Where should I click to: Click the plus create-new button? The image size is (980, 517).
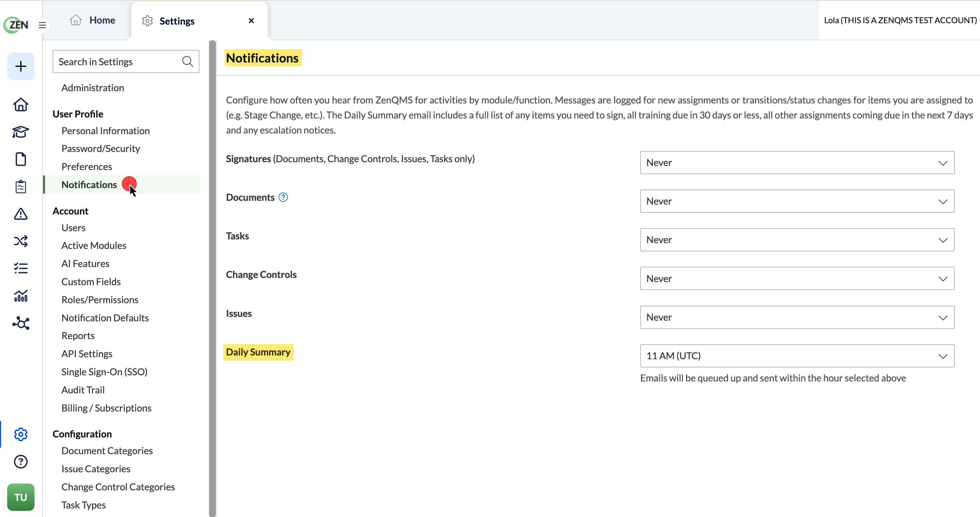(x=20, y=66)
